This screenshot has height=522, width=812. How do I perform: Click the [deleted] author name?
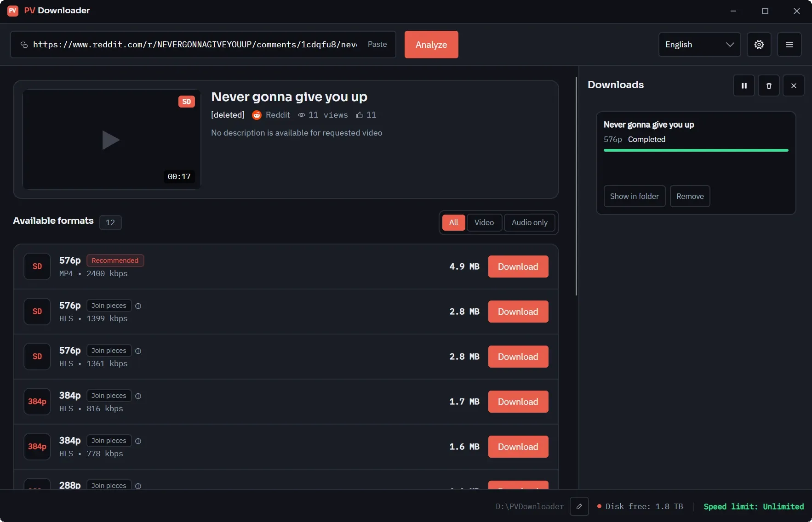tap(228, 115)
